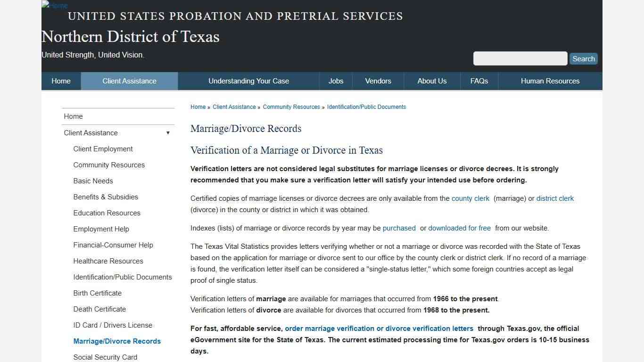The width and height of the screenshot is (644, 362).
Task: Open the downloaded for free link
Action: coord(459,228)
